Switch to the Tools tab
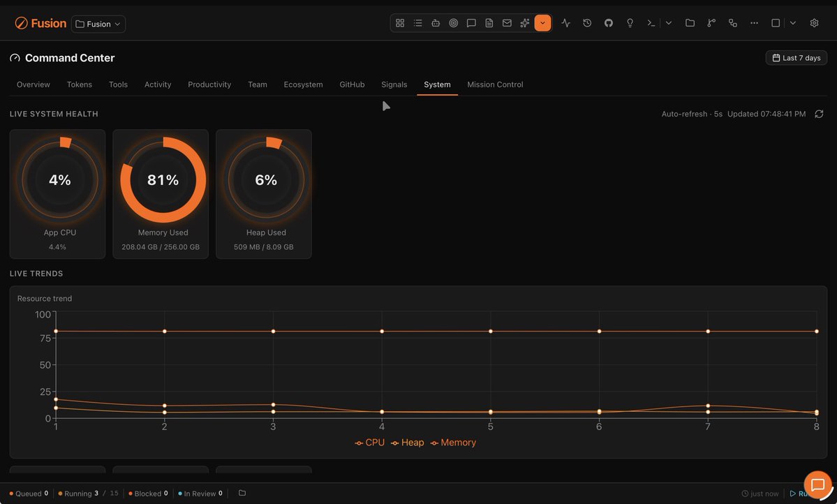The height and width of the screenshot is (504, 837). point(118,84)
